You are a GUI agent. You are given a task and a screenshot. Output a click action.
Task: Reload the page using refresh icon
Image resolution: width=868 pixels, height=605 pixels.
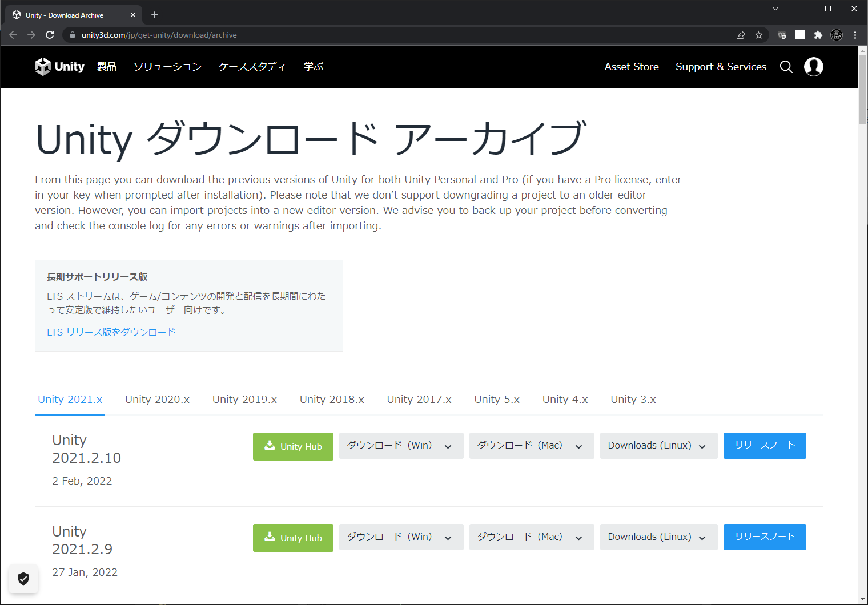pos(50,35)
